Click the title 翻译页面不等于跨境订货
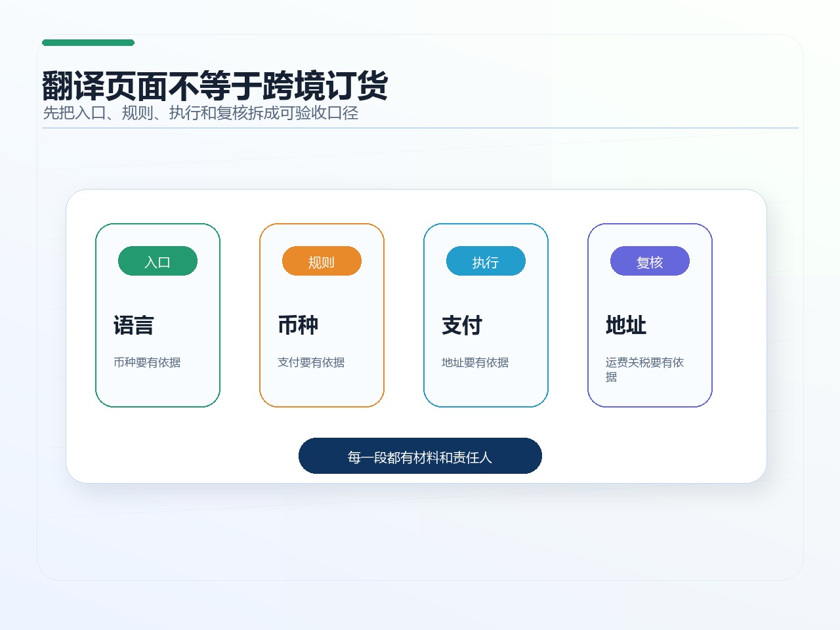The height and width of the screenshot is (630, 840). (215, 86)
